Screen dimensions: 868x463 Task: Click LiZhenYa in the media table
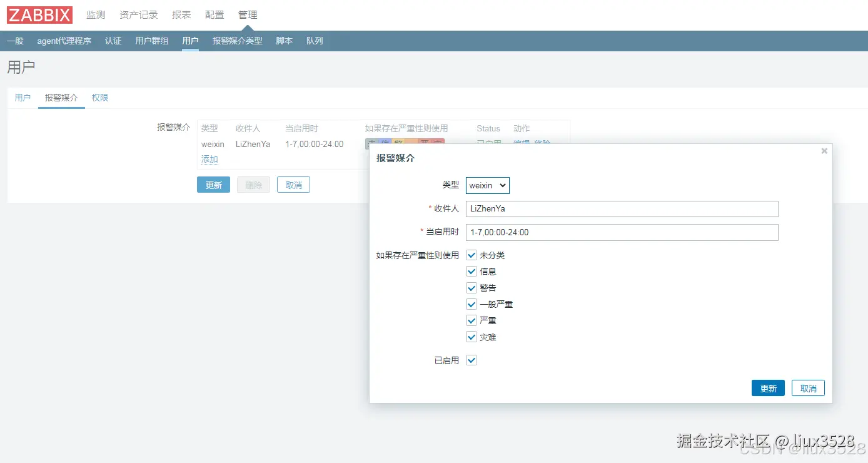point(253,144)
